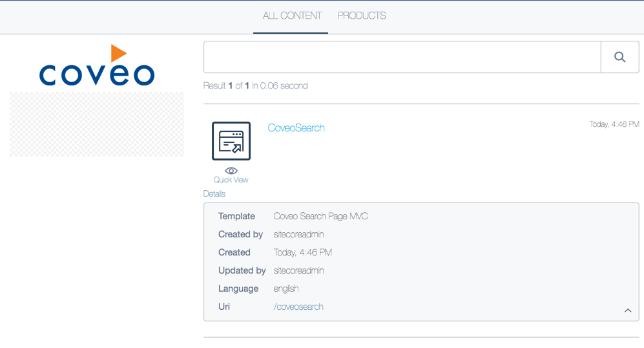This screenshot has width=644, height=348.
Task: Follow the /coveosearch Uri link
Action: (x=298, y=307)
